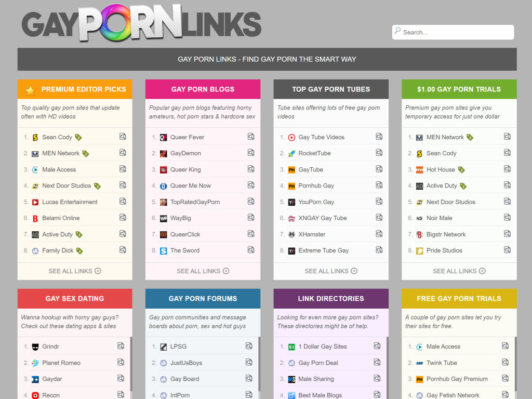The width and height of the screenshot is (532, 399).
Task: Open the $1.00 Gay Porn Trials header
Action: [459, 89]
